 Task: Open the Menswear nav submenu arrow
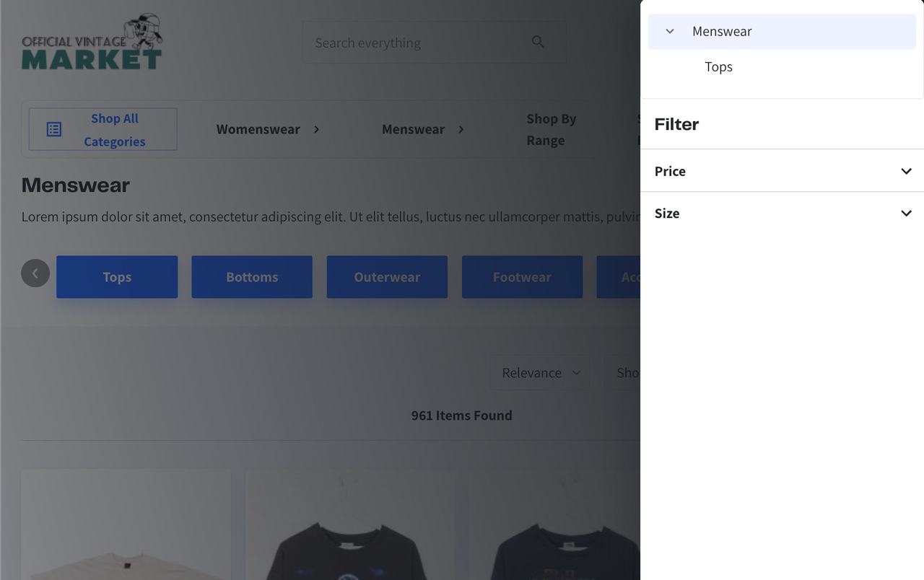tap(461, 129)
